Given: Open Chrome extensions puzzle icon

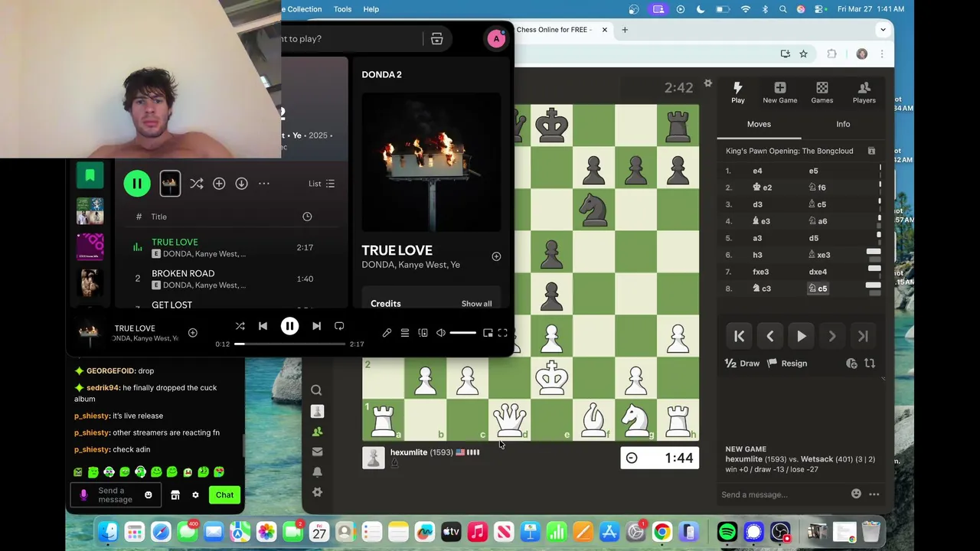Looking at the screenshot, I should pyautogui.click(x=831, y=54).
